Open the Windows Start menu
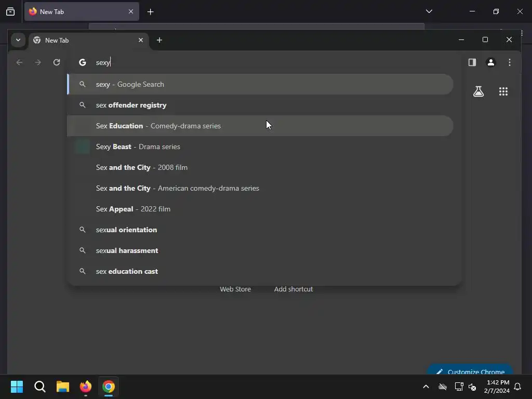 tap(17, 387)
